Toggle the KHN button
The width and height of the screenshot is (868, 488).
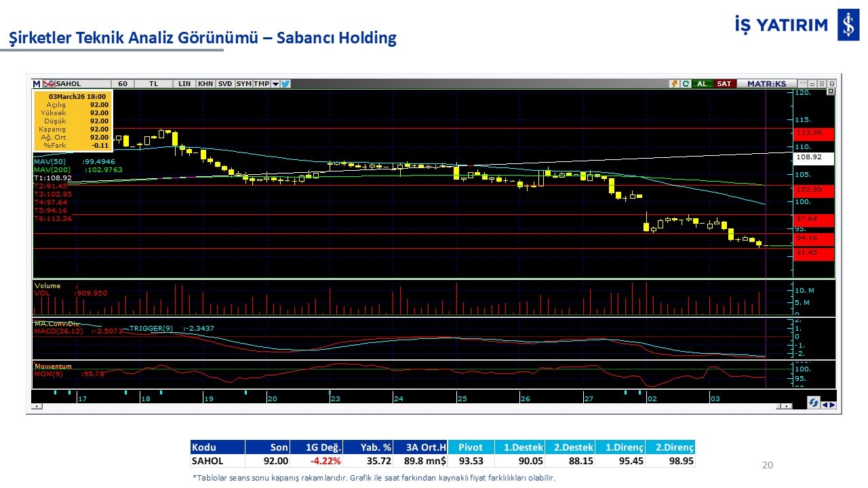(205, 84)
